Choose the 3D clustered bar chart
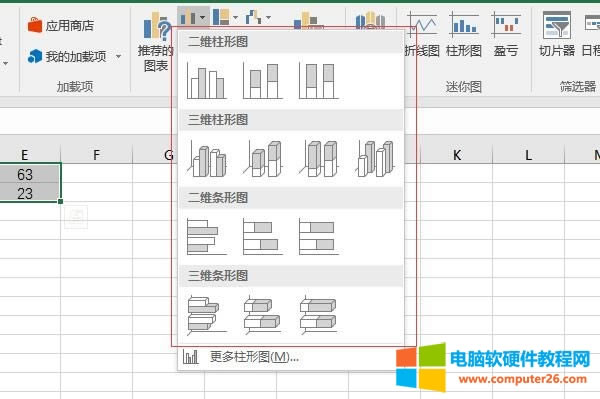 pos(206,314)
